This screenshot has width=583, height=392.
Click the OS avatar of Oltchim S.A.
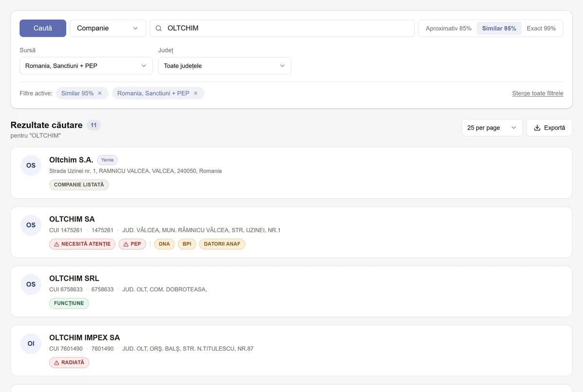coord(31,165)
